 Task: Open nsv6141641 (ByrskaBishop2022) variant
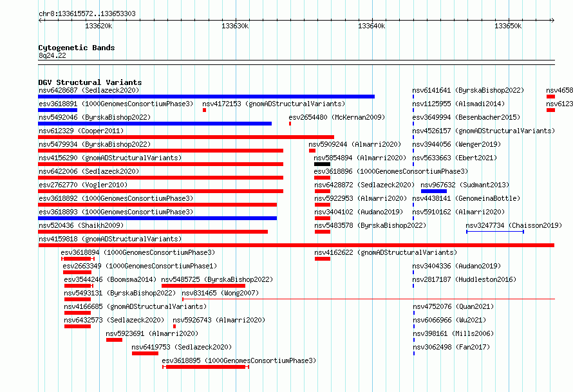tap(468, 90)
